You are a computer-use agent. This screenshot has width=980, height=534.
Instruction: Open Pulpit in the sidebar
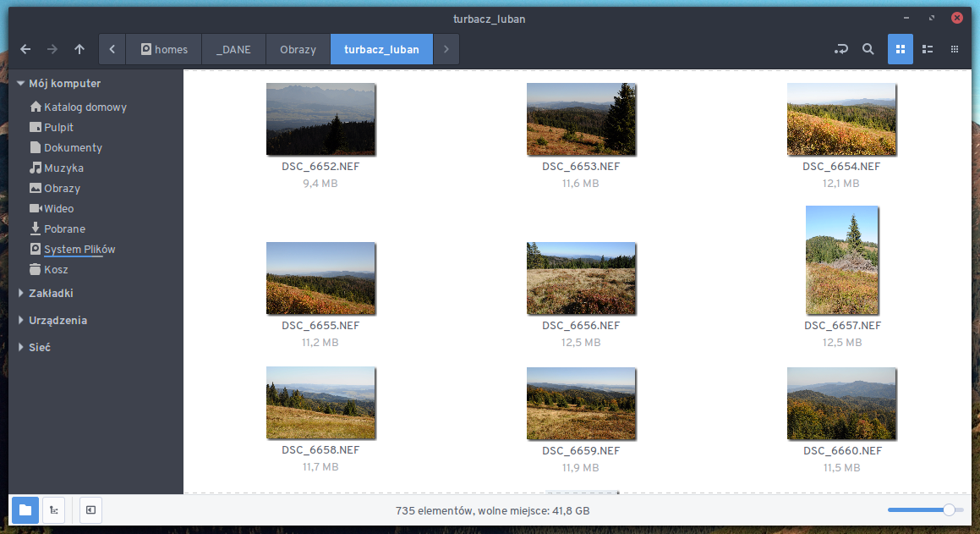click(52, 128)
